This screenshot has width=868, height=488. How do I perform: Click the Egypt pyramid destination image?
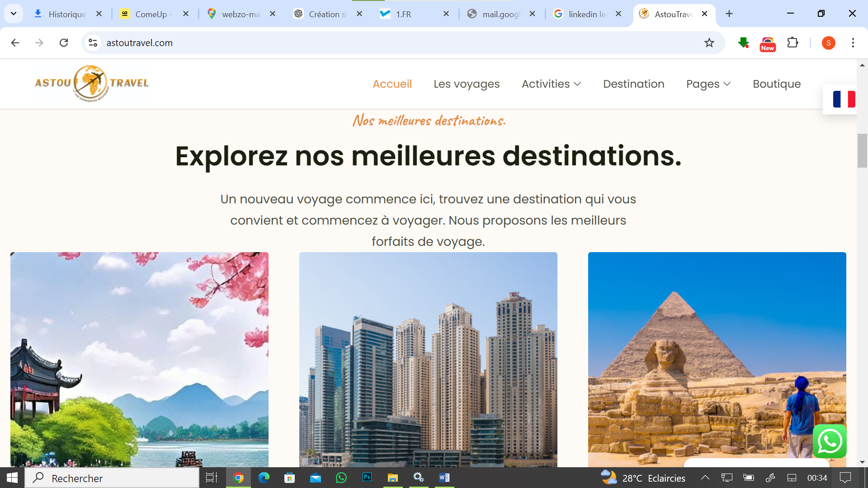point(717,359)
